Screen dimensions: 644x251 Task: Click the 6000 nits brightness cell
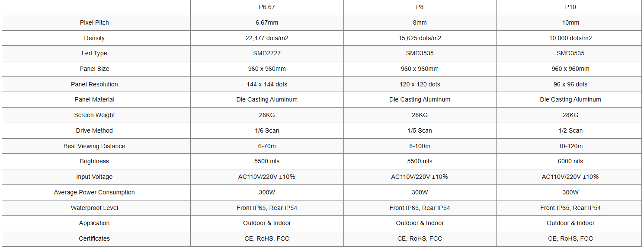click(570, 161)
